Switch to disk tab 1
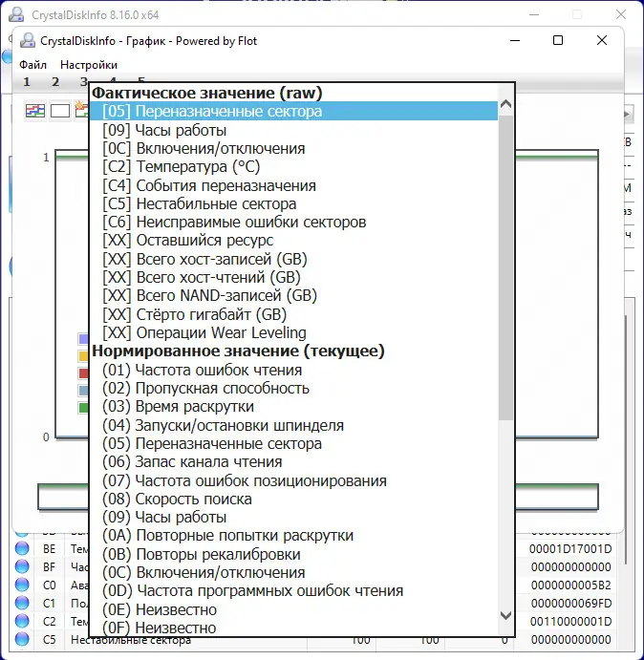The height and width of the screenshot is (660, 644). pyautogui.click(x=27, y=81)
